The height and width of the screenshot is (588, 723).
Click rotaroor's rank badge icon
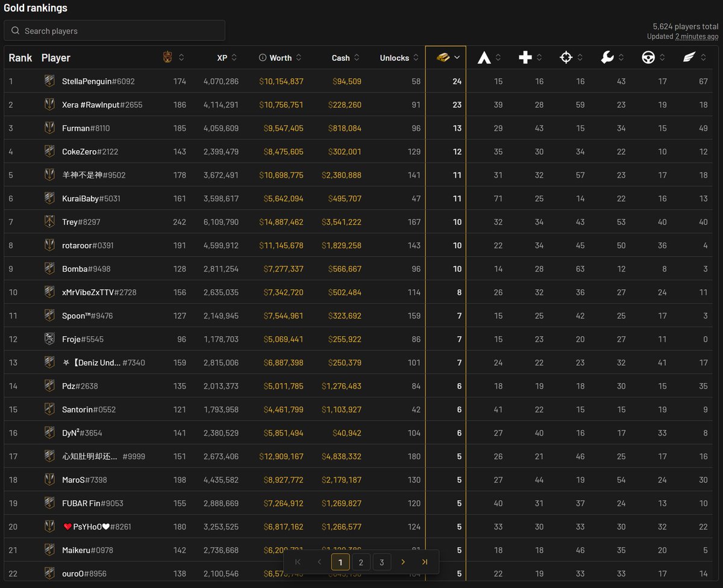(x=49, y=245)
